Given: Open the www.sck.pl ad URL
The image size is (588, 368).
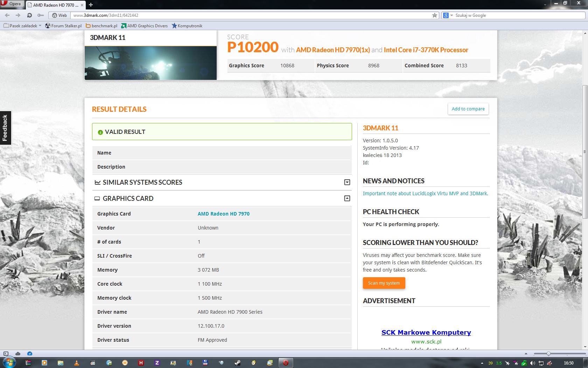Looking at the screenshot, I should pos(426,341).
